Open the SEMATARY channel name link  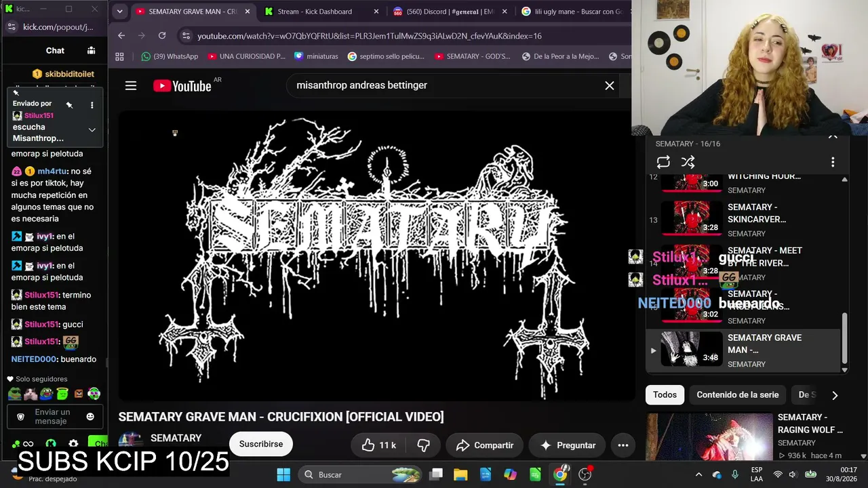click(176, 438)
